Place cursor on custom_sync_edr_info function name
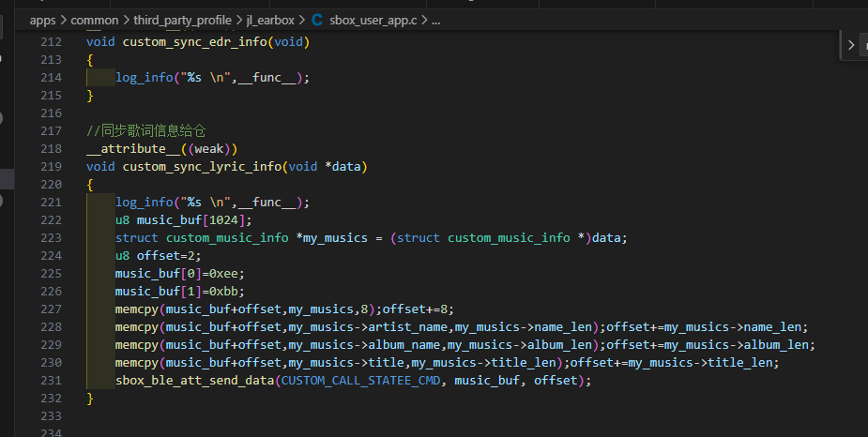Image resolution: width=868 pixels, height=437 pixels. click(195, 42)
